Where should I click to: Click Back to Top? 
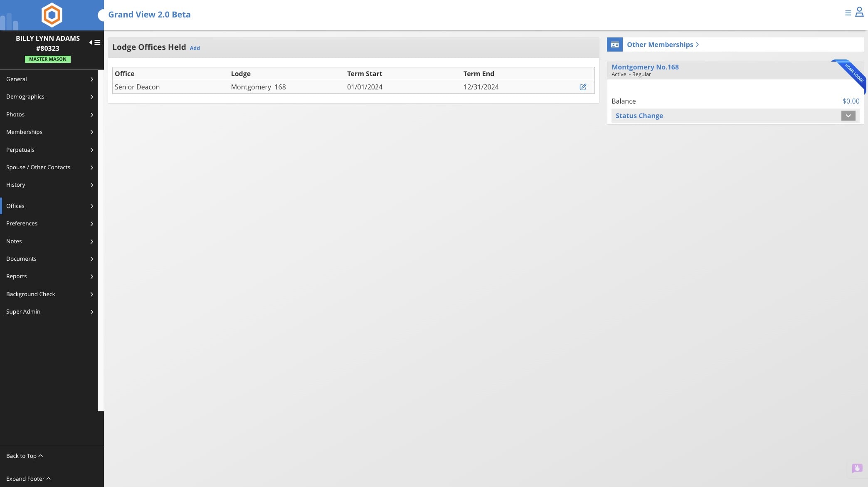[25, 456]
